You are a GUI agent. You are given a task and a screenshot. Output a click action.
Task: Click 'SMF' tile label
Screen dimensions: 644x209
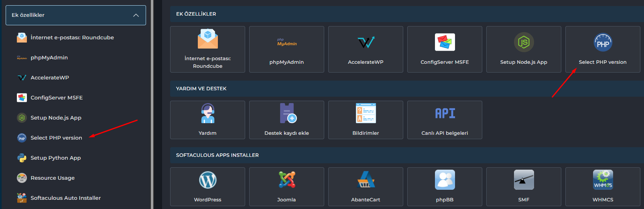[x=524, y=200]
